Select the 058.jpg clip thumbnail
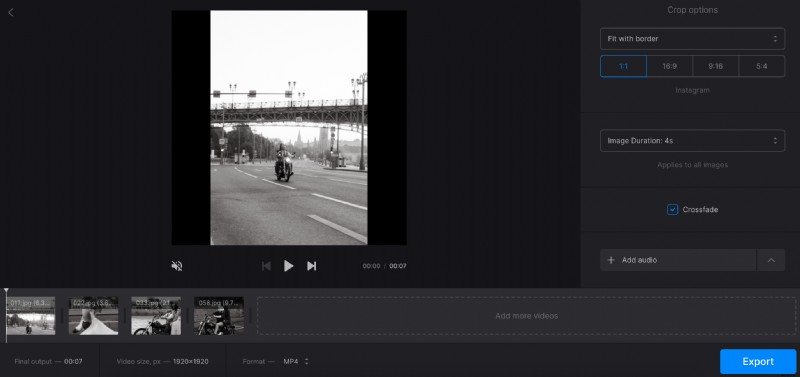This screenshot has height=377, width=800. (x=219, y=316)
